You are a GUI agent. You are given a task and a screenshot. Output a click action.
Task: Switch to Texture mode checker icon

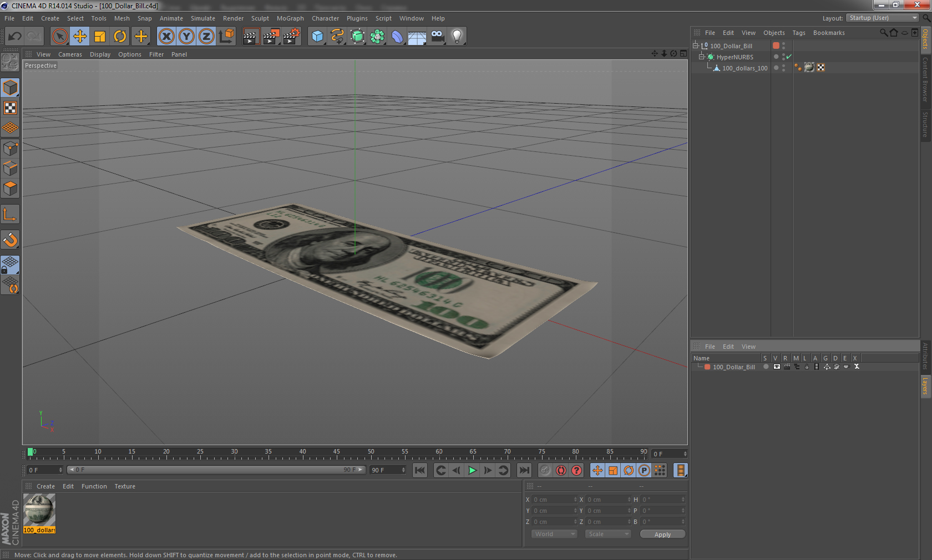pyautogui.click(x=10, y=108)
